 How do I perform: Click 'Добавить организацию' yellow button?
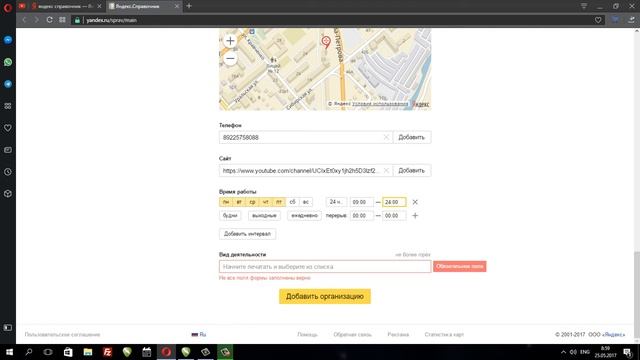click(325, 296)
